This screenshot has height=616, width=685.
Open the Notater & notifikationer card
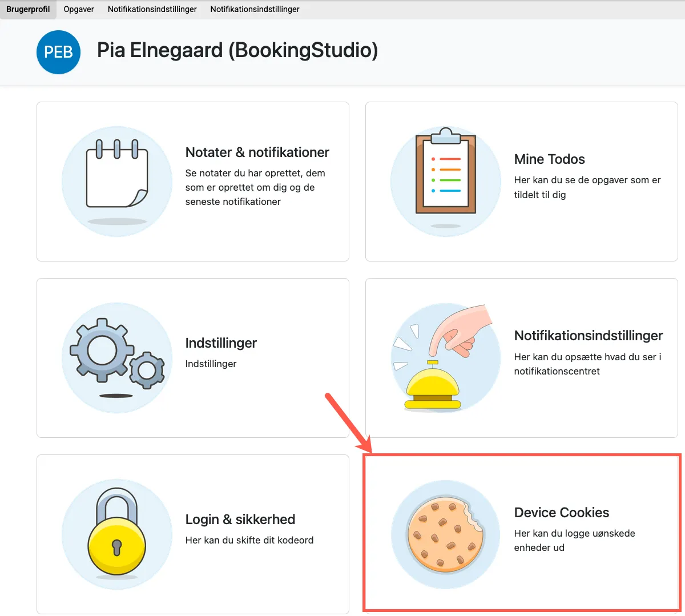click(192, 181)
